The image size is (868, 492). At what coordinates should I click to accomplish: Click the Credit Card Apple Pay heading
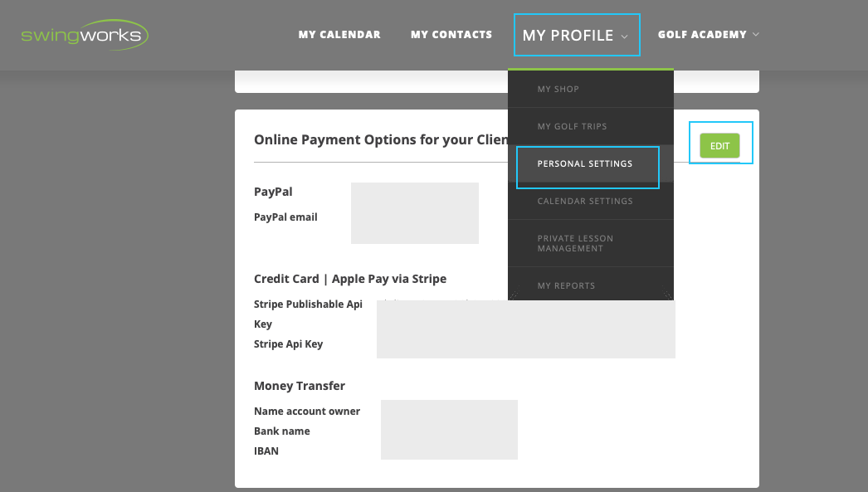coord(349,279)
